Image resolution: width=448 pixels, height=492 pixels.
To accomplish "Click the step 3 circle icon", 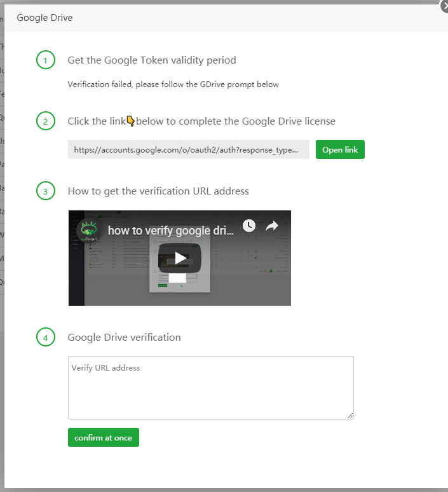I will (46, 191).
